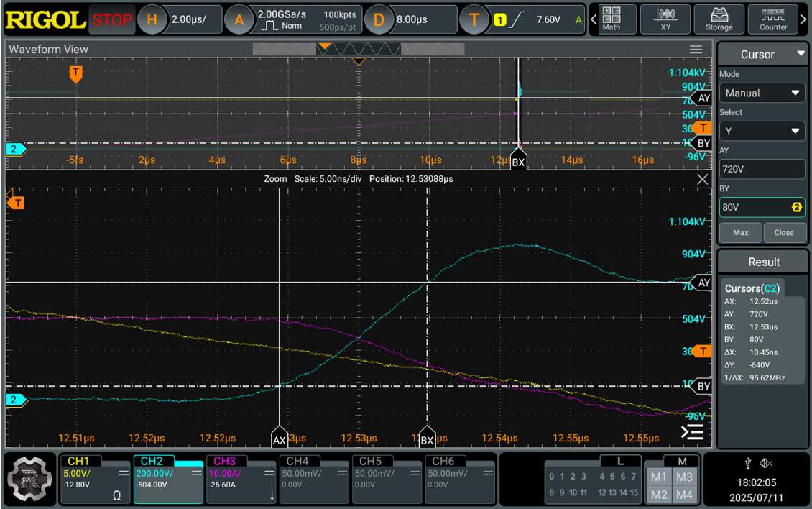This screenshot has width=812, height=509.
Task: Open the horizontal timebase H menu
Action: point(152,19)
